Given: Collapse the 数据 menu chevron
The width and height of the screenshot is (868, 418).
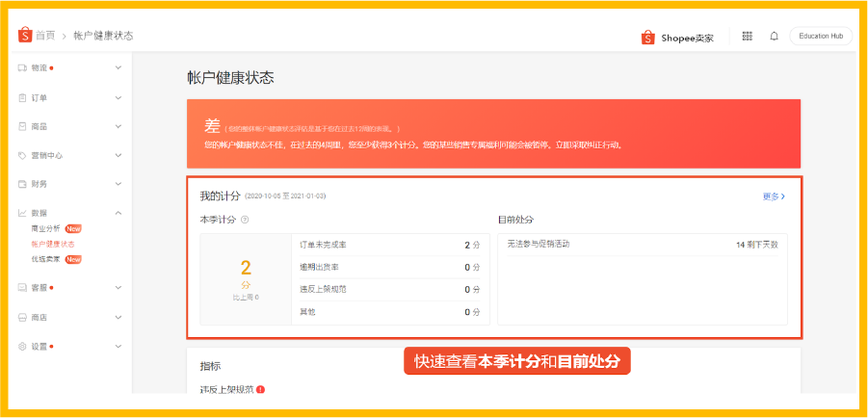Looking at the screenshot, I should (x=118, y=213).
